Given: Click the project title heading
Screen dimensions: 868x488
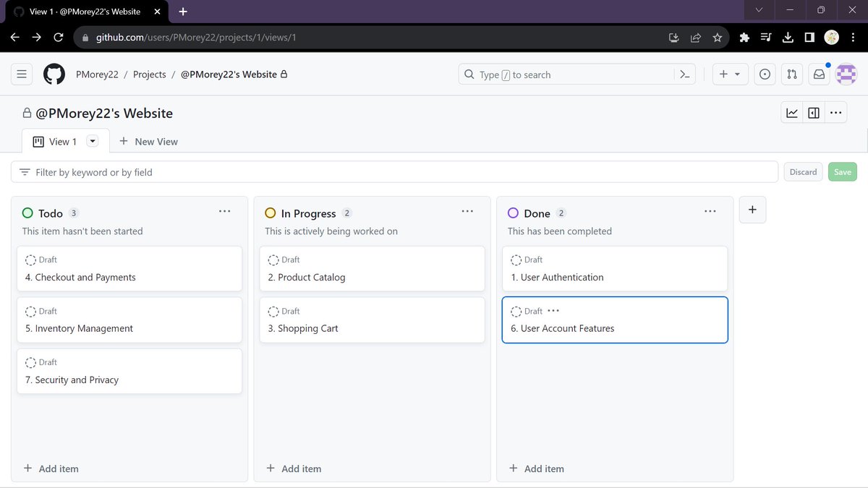Looking at the screenshot, I should coord(104,114).
